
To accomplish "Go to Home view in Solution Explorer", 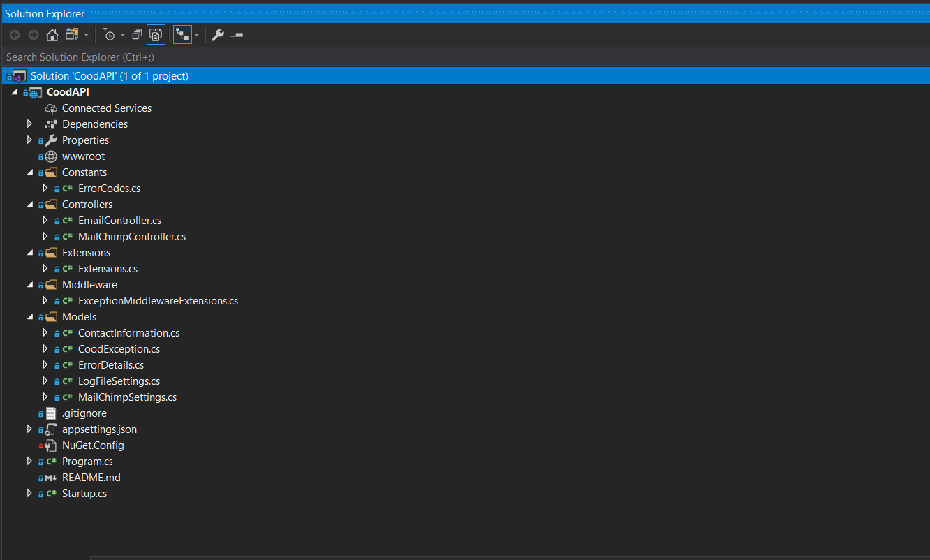I will pyautogui.click(x=52, y=35).
